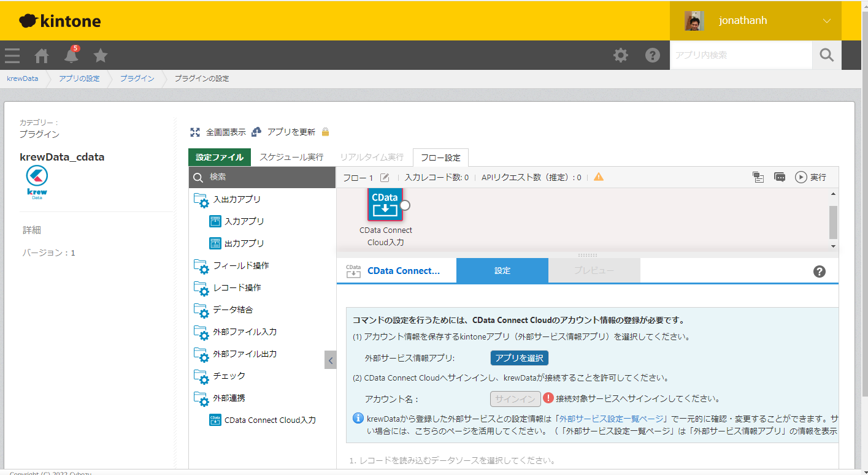
Task: Click the アプリを選択 button
Action: pos(519,358)
